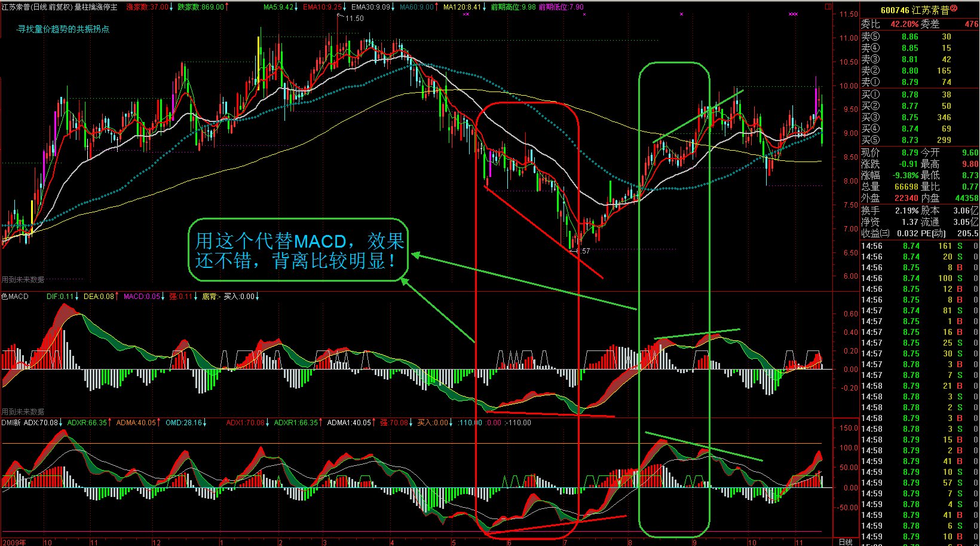Viewport: 980px width, 546px height.
Task: Click 用到未来数据 note in the MACD panel
Action: point(23,412)
